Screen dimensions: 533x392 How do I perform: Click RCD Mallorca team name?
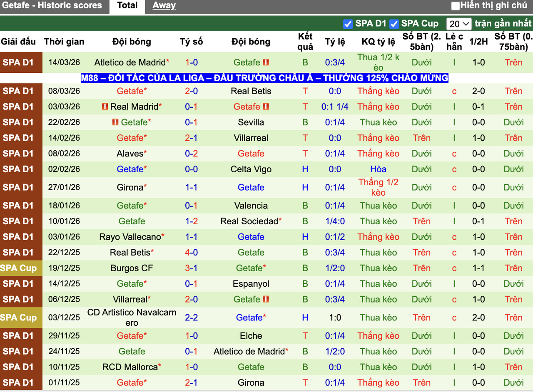130,367
